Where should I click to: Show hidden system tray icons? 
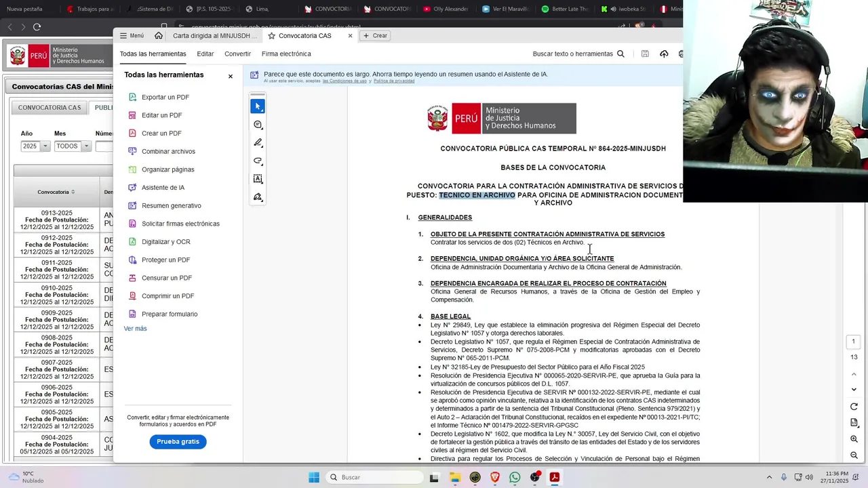pyautogui.click(x=769, y=477)
